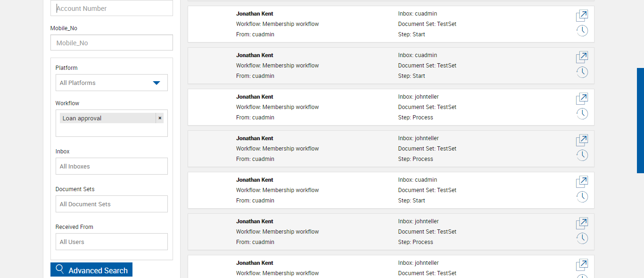Click history clock on sixth row
The height and width of the screenshot is (278, 644).
click(582, 238)
